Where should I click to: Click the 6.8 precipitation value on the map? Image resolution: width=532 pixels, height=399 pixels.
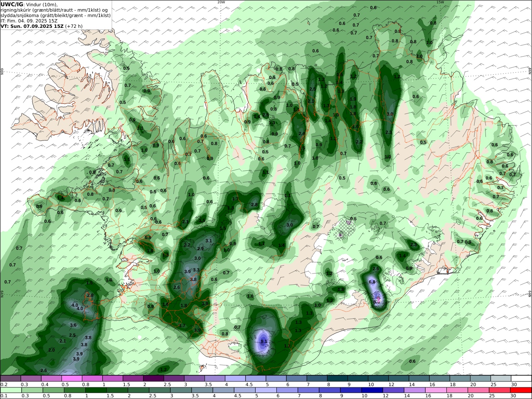point(372,282)
